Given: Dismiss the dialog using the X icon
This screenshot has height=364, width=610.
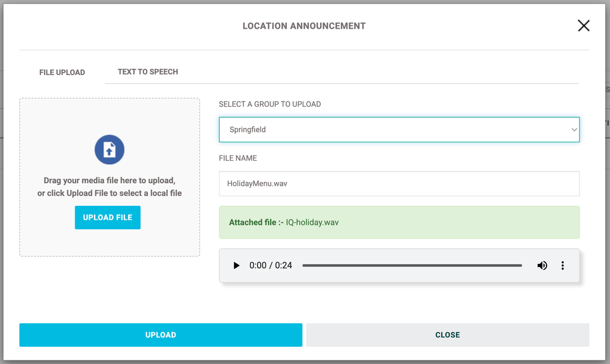Looking at the screenshot, I should [584, 26].
